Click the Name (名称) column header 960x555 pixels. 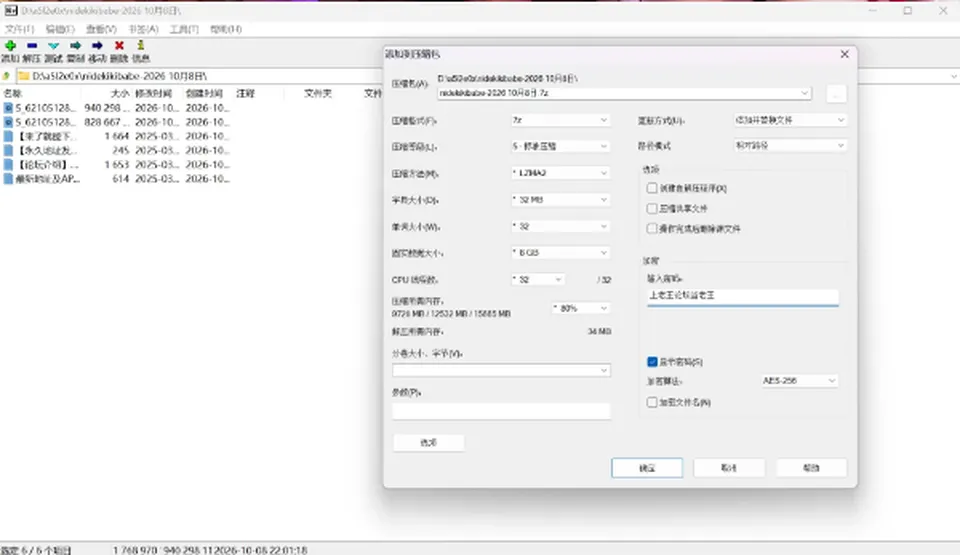pos(12,93)
